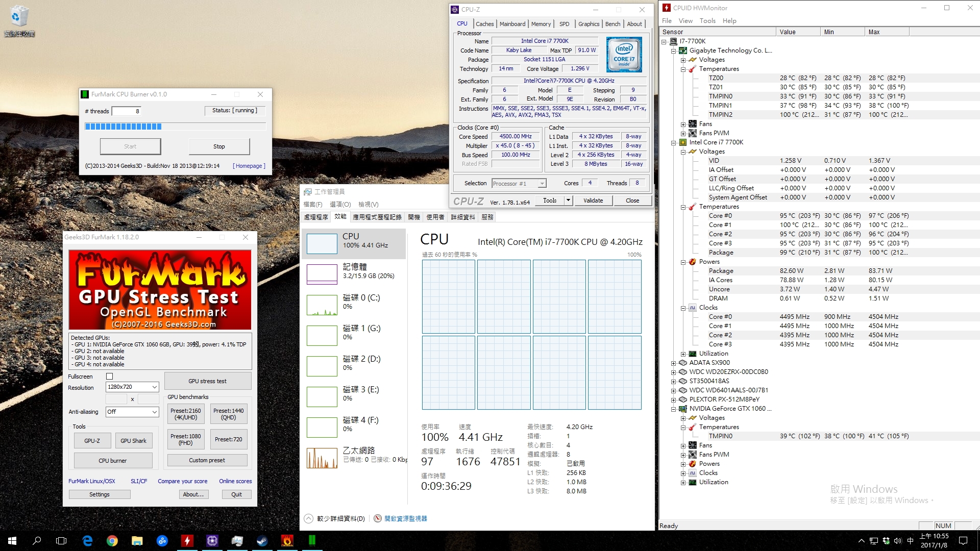Click the Resource Monitor icon in Task Manager
980x551 pixels.
click(378, 518)
